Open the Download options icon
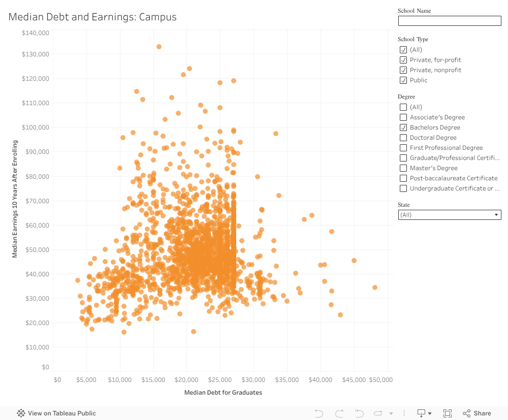 tap(421, 413)
